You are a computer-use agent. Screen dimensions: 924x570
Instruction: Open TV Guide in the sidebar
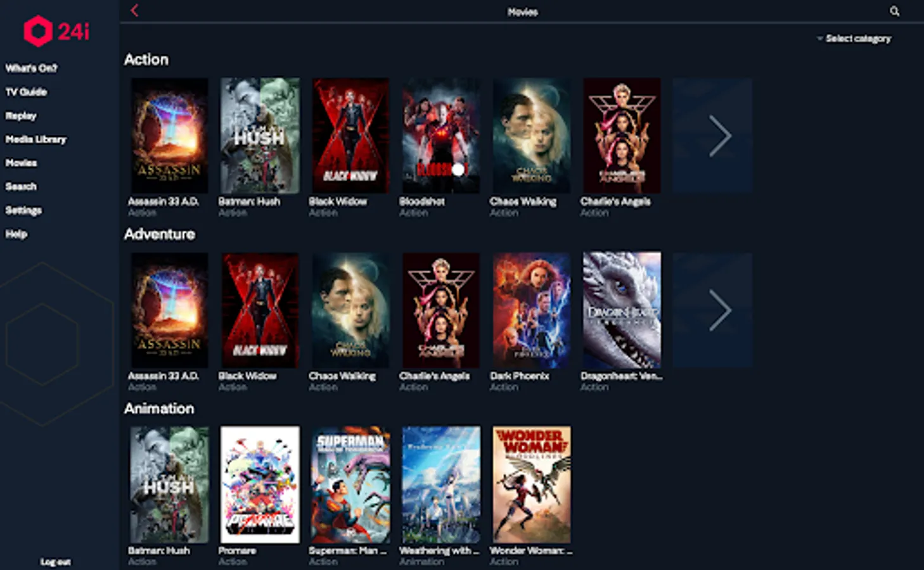(26, 92)
